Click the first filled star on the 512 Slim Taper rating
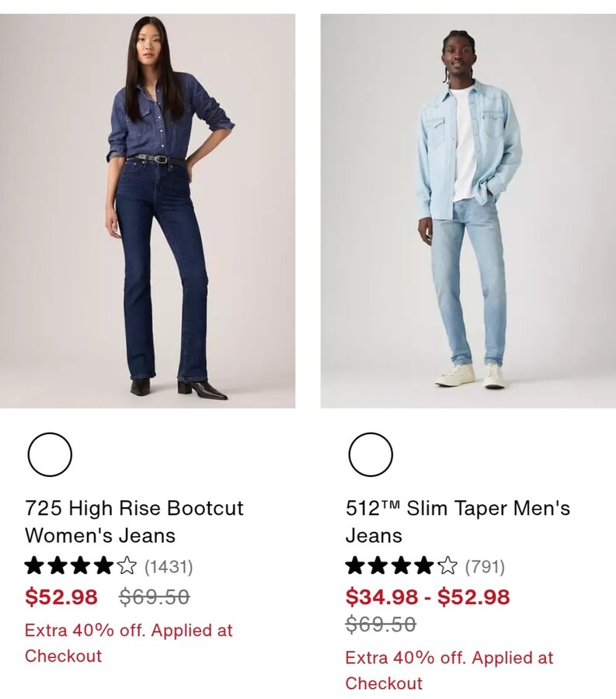 [356, 567]
